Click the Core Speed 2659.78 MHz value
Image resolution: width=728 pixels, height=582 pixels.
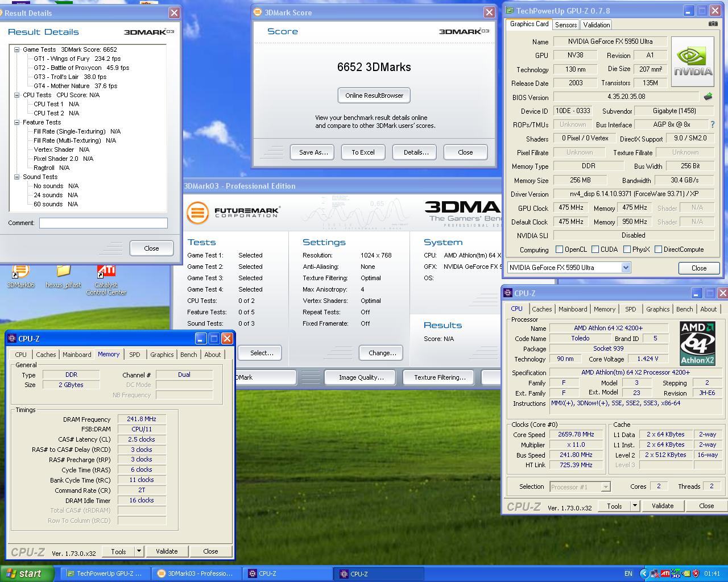[576, 434]
